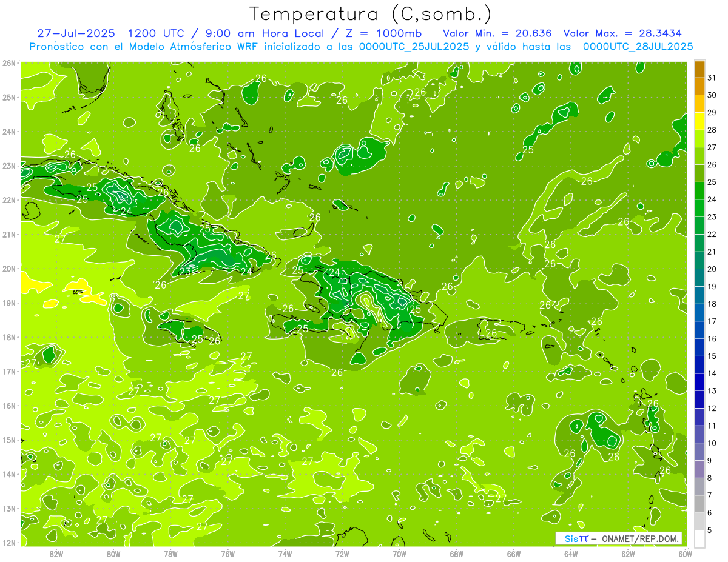Click the init time '0000UTC_25JUL2025'
Viewport: 728px width, 562px height.
414,47
